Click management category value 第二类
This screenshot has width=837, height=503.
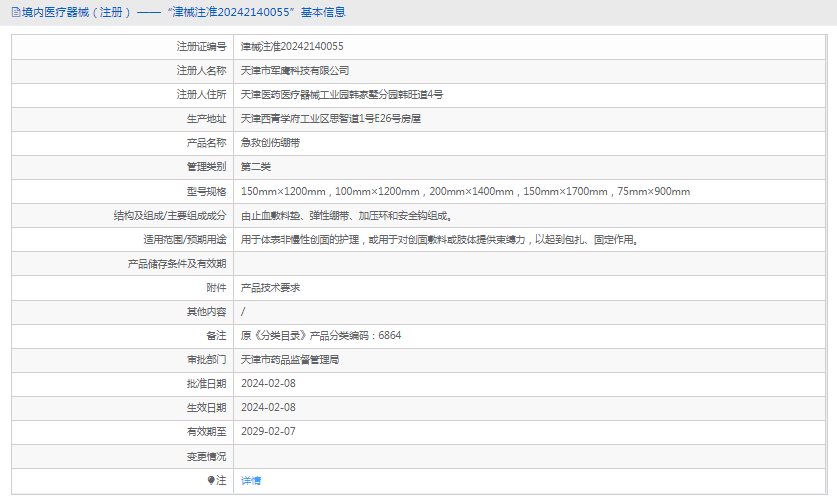coord(256,167)
